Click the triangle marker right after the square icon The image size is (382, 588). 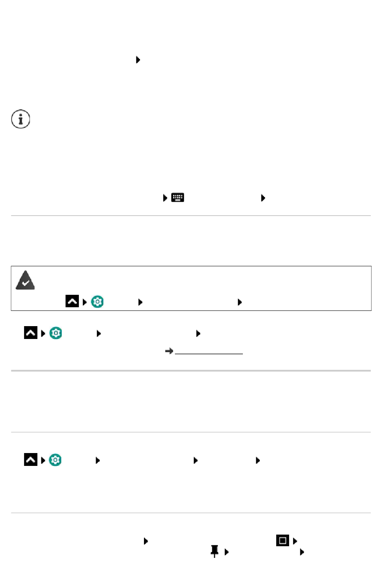click(295, 541)
